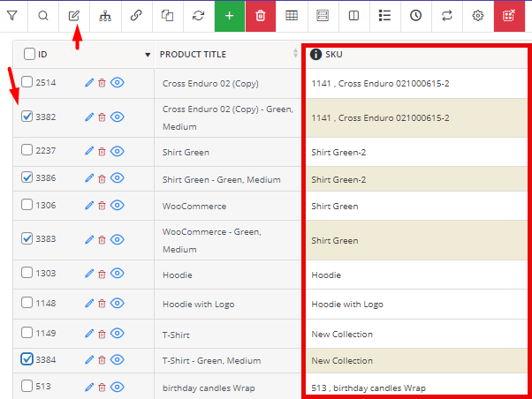Check the box for product 2237

27,150
